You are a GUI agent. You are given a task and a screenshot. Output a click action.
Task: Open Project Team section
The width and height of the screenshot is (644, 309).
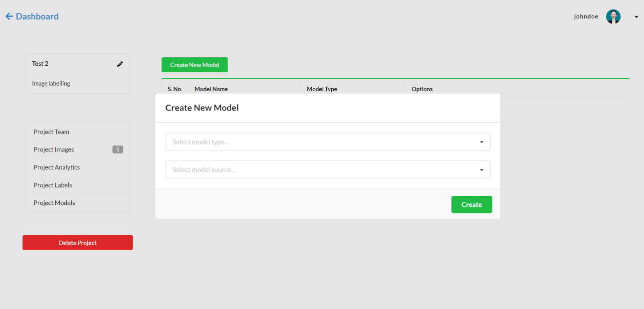51,132
